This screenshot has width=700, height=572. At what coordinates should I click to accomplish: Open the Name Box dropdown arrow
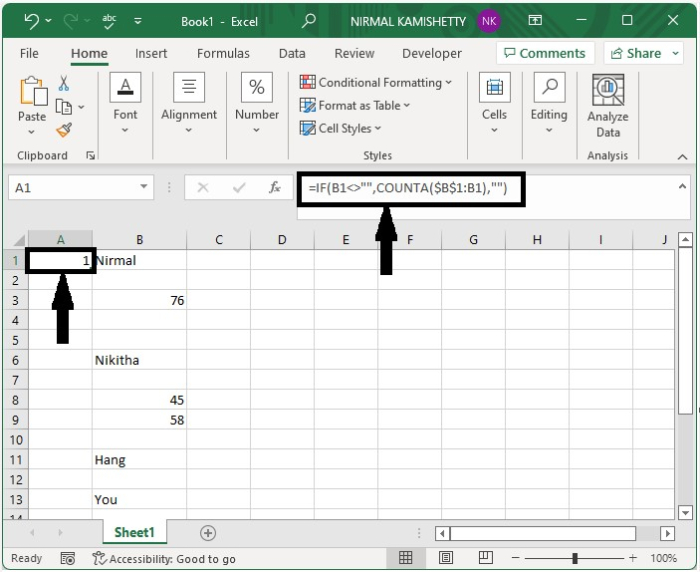pos(144,187)
